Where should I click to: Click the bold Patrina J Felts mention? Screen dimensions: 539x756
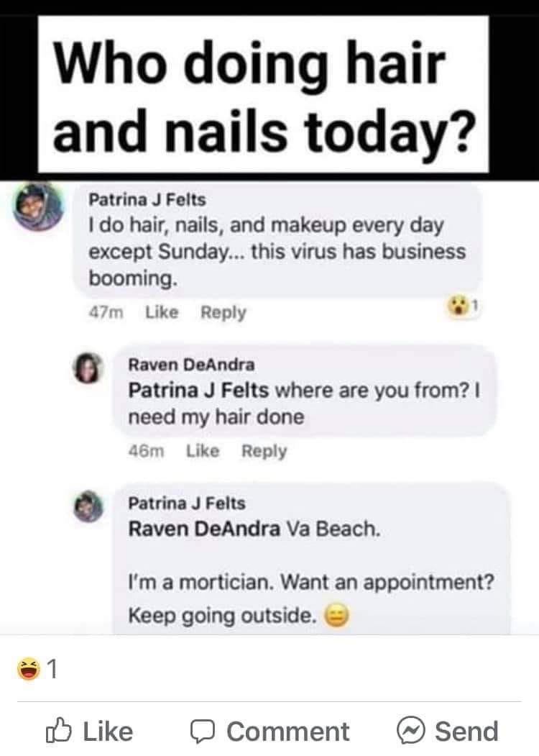[x=198, y=390]
